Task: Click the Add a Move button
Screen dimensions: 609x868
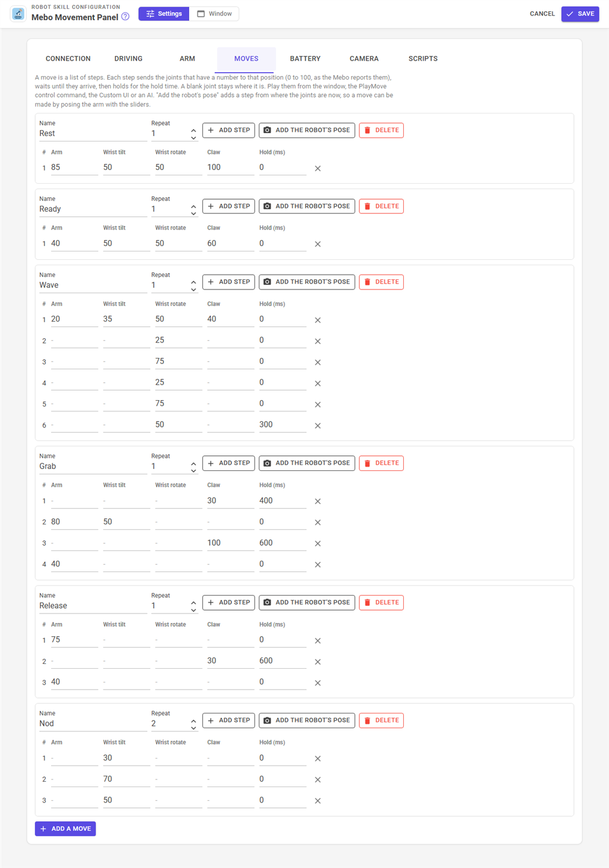Action: (x=65, y=829)
